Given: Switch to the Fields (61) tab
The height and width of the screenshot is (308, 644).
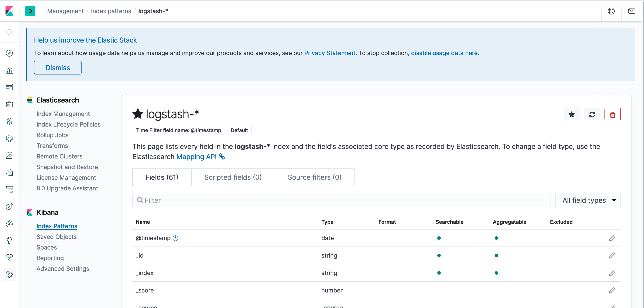Looking at the screenshot, I should pyautogui.click(x=162, y=177).
